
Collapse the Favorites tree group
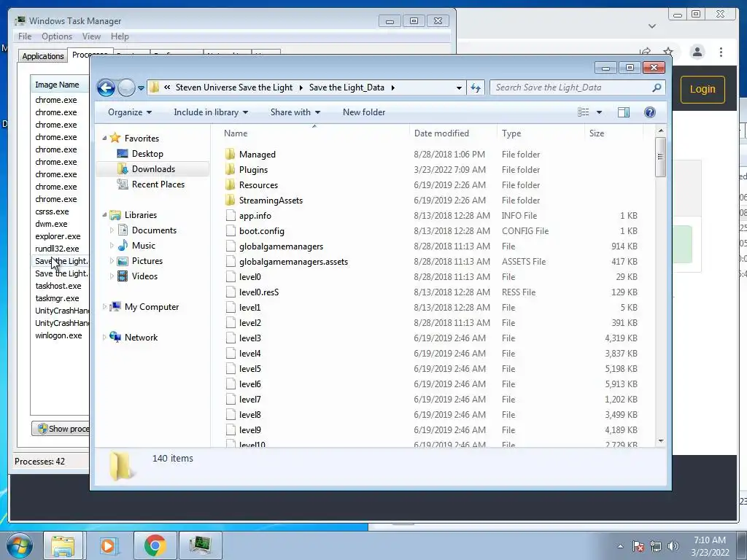pyautogui.click(x=104, y=138)
